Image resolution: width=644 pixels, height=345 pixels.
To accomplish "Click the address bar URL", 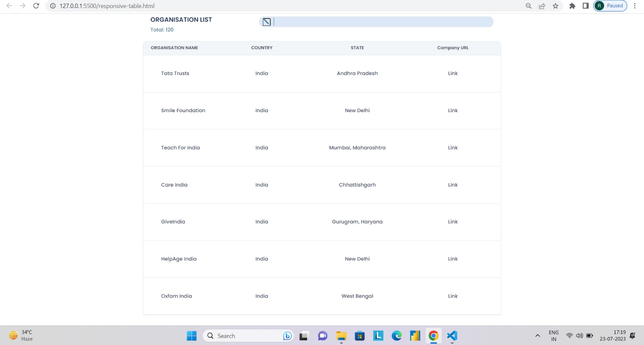I will click(107, 6).
